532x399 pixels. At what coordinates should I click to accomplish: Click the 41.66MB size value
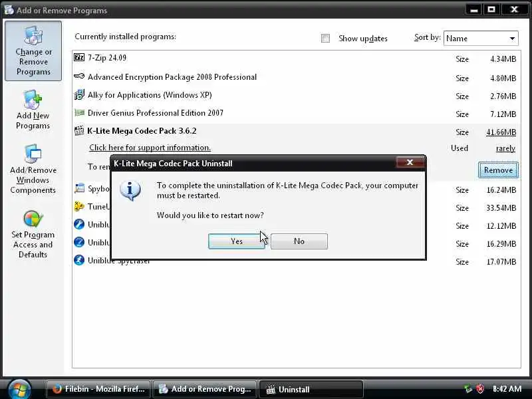click(x=501, y=132)
